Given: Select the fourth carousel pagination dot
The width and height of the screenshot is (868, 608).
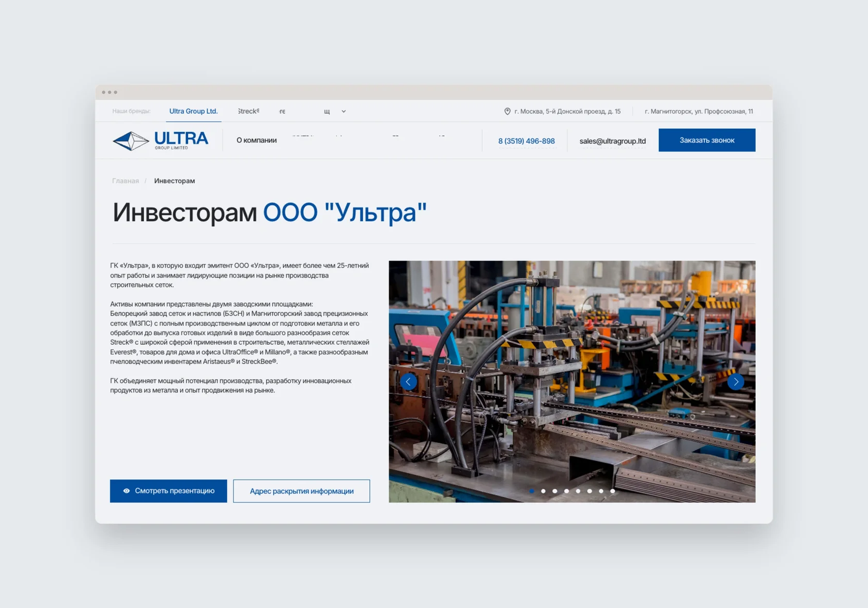Looking at the screenshot, I should coord(566,491).
